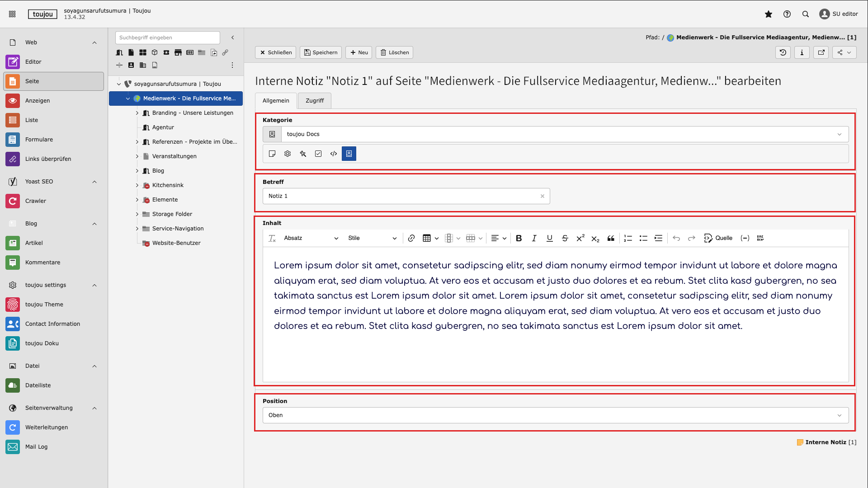Create a numbered list
868x488 pixels.
click(628, 238)
